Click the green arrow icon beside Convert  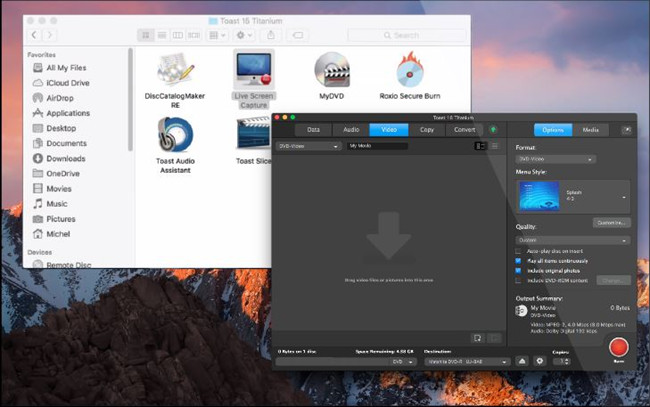[x=493, y=130]
